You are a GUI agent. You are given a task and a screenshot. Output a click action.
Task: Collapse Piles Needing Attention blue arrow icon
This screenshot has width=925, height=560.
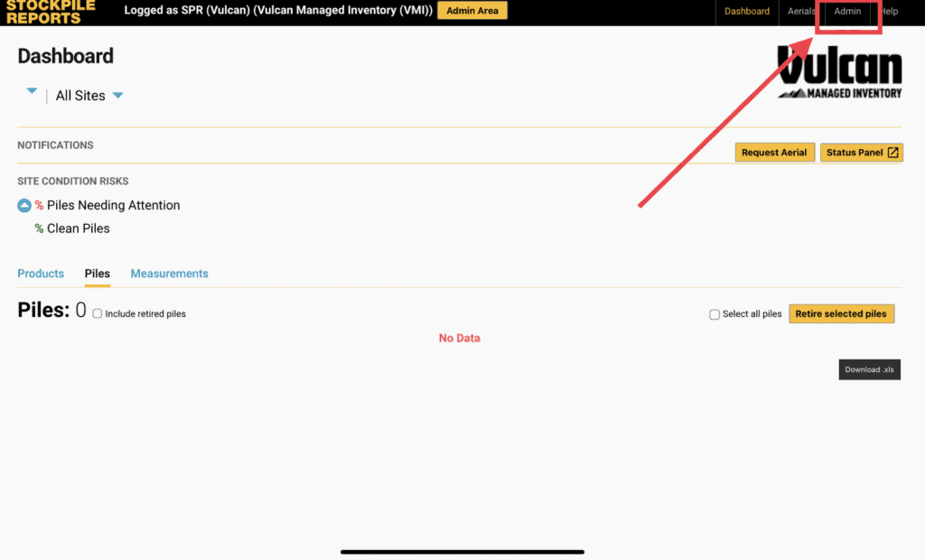point(24,206)
